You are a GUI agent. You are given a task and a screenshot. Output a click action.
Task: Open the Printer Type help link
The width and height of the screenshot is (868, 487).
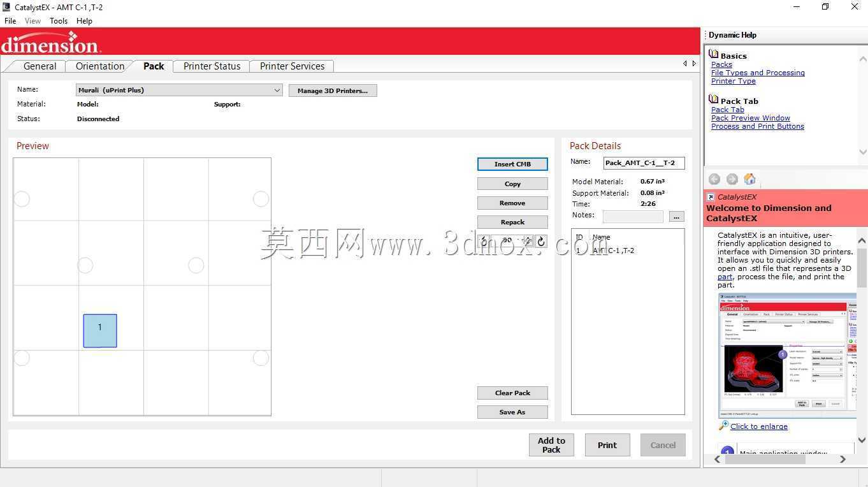click(734, 81)
